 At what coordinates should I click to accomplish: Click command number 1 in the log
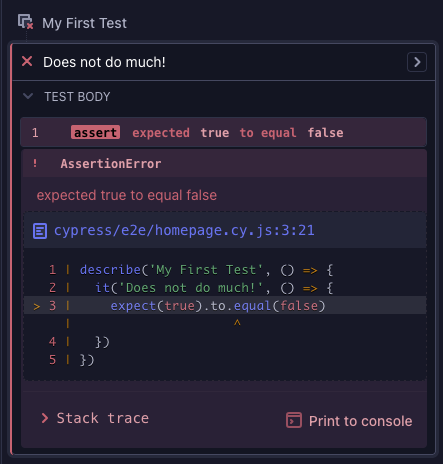point(35,133)
